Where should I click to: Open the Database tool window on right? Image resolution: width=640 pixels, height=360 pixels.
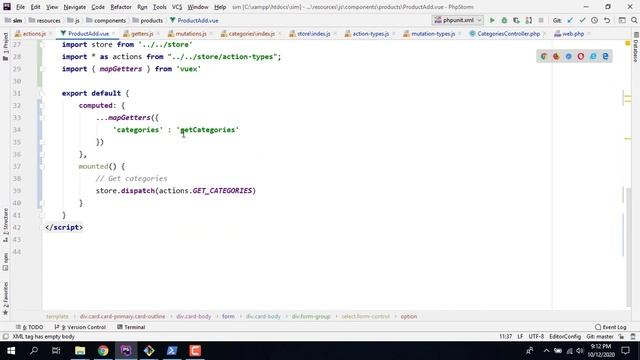click(636, 48)
